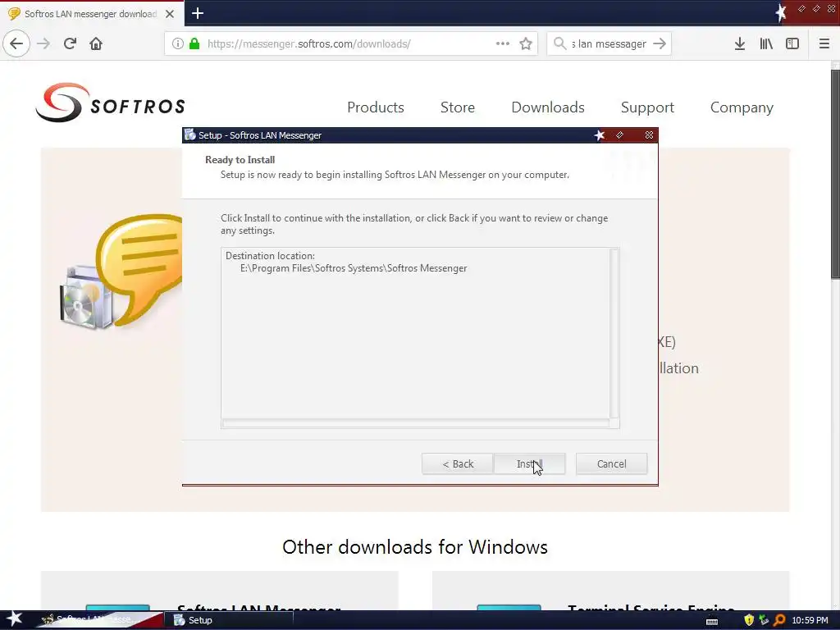
Task: Click the horizontal scrollbar in destination box
Action: pos(416,423)
